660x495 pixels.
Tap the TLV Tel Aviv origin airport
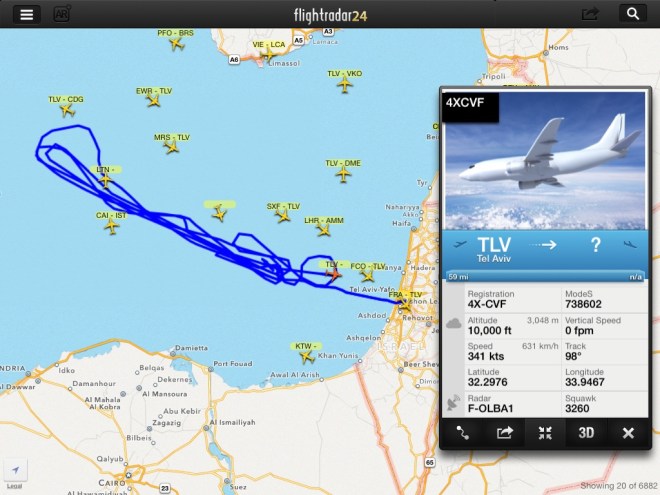tap(494, 249)
